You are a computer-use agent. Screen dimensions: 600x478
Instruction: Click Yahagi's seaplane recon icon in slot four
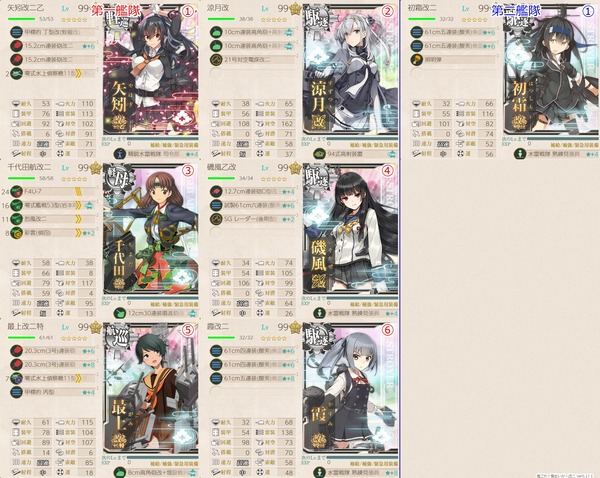coord(16,73)
